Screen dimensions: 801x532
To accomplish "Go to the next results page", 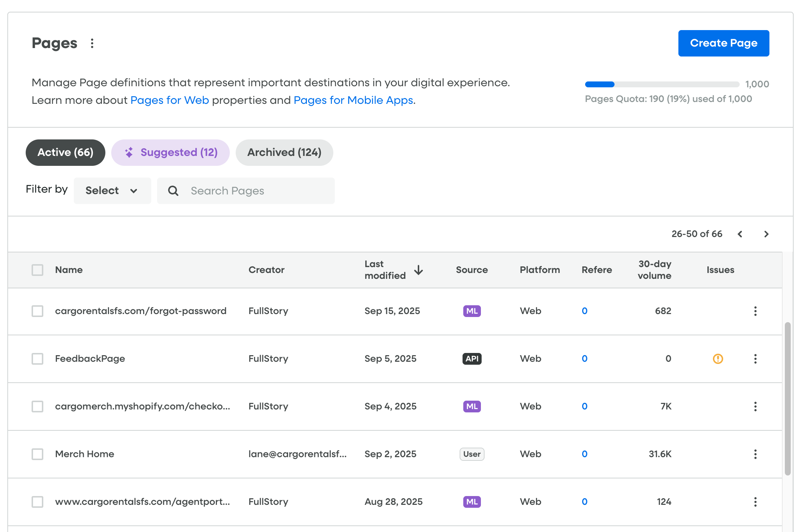I will tap(766, 234).
